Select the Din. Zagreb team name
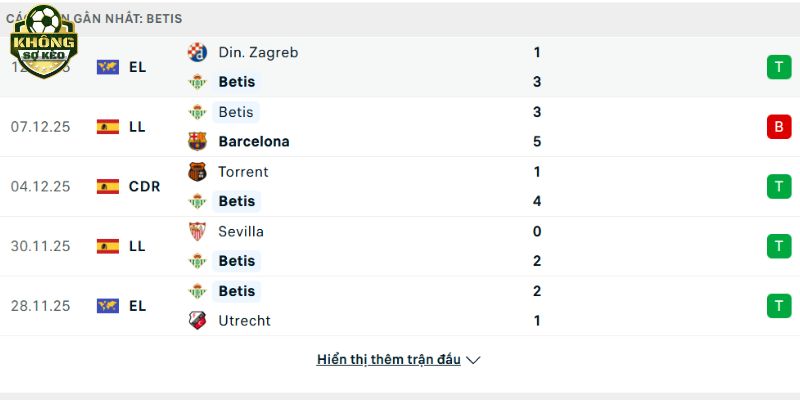 point(258,52)
